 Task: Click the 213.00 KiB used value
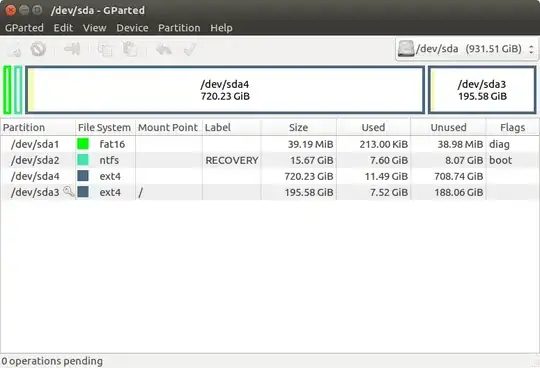click(384, 144)
